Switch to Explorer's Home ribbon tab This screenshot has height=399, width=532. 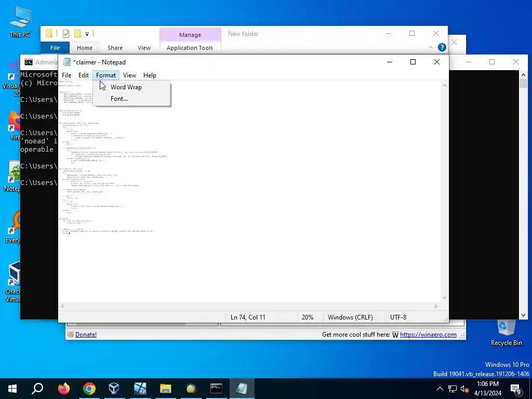[x=85, y=48]
